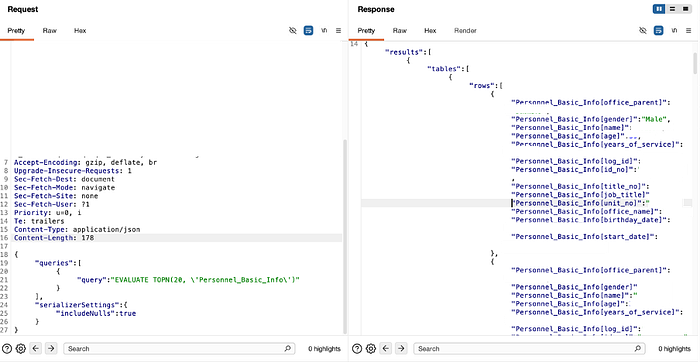Image resolution: width=700 pixels, height=362 pixels.
Task: Select side-by-side layout view icon
Action: click(x=659, y=9)
